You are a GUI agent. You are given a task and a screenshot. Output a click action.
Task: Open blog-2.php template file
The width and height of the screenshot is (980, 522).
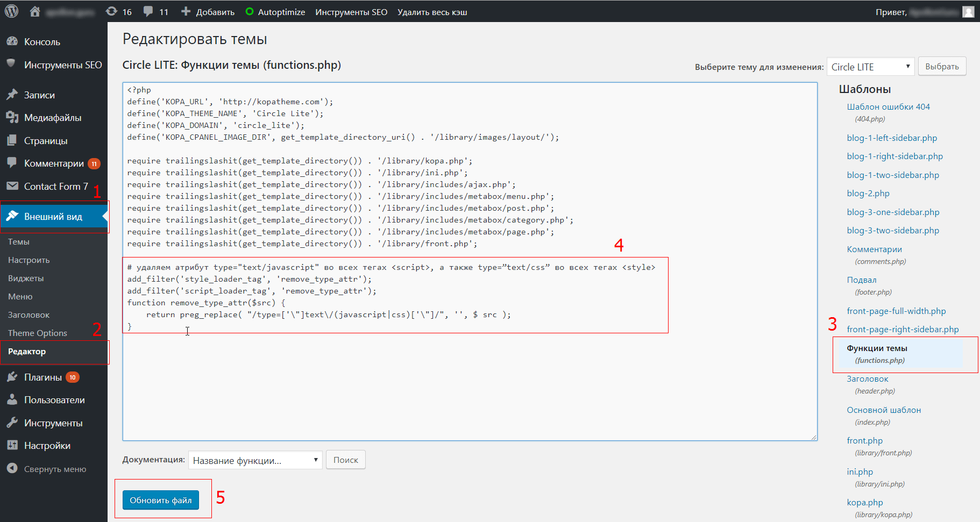(868, 194)
